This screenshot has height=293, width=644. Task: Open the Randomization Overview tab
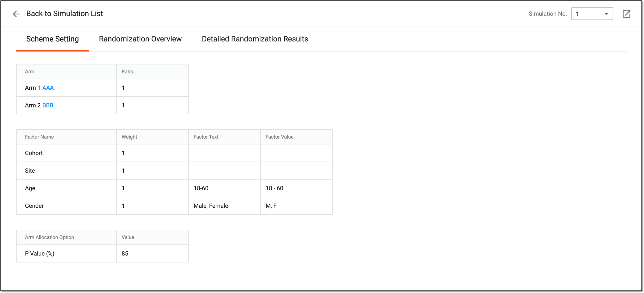(x=140, y=39)
